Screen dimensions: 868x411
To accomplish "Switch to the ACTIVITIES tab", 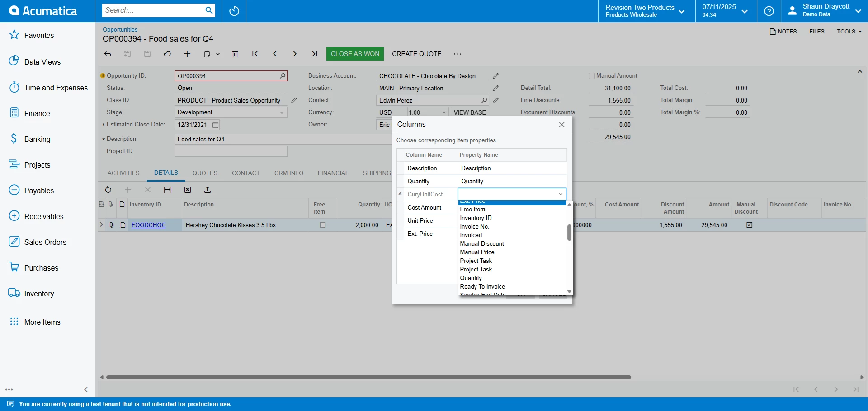I will point(123,173).
